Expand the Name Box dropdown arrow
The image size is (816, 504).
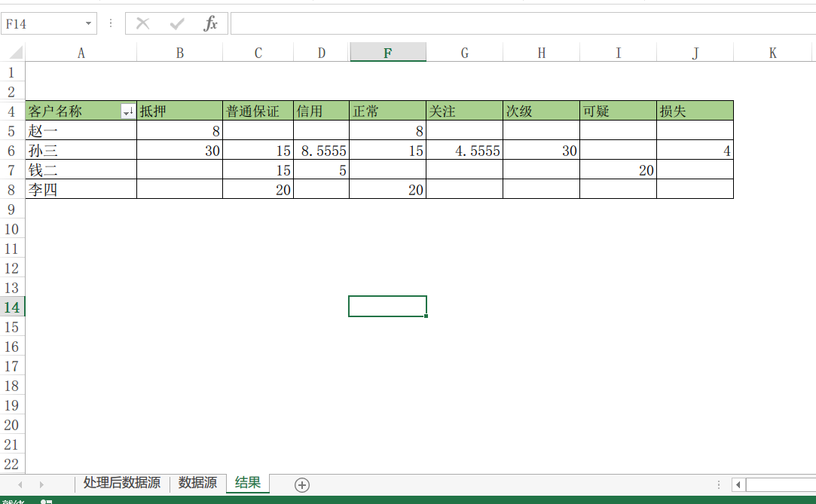point(89,24)
